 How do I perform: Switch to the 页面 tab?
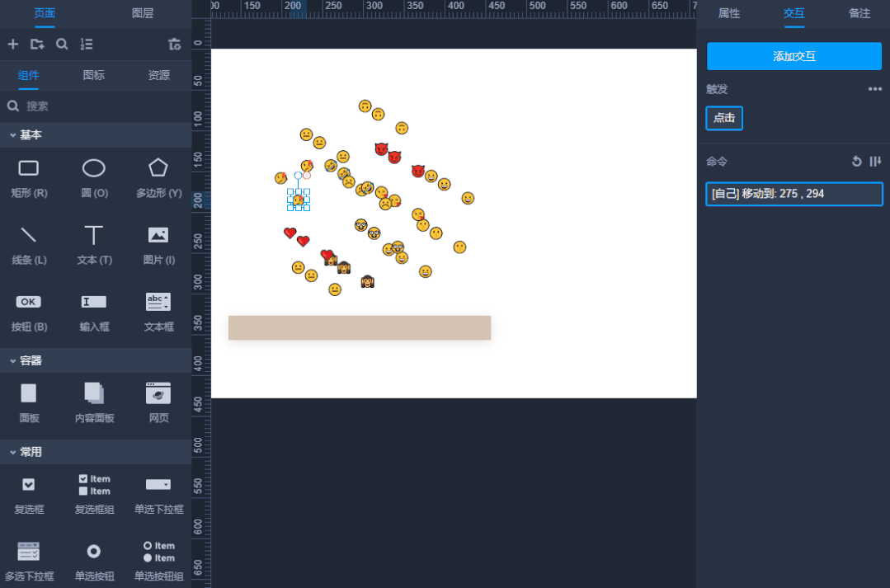coord(45,13)
